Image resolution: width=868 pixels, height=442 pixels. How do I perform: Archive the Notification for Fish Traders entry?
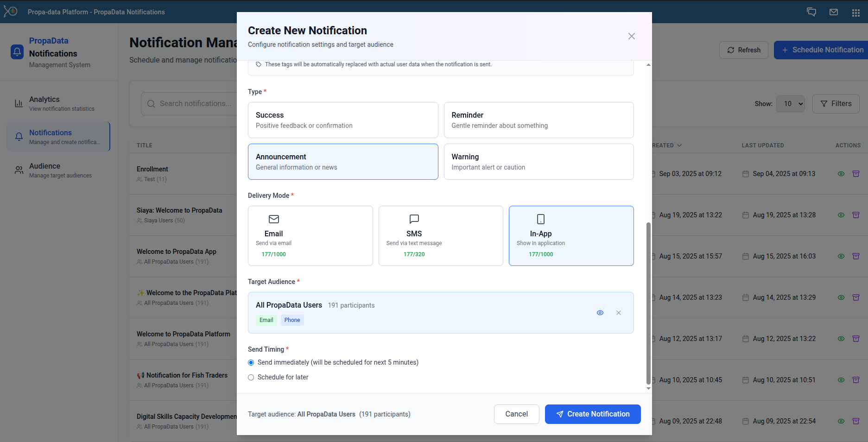[856, 379]
